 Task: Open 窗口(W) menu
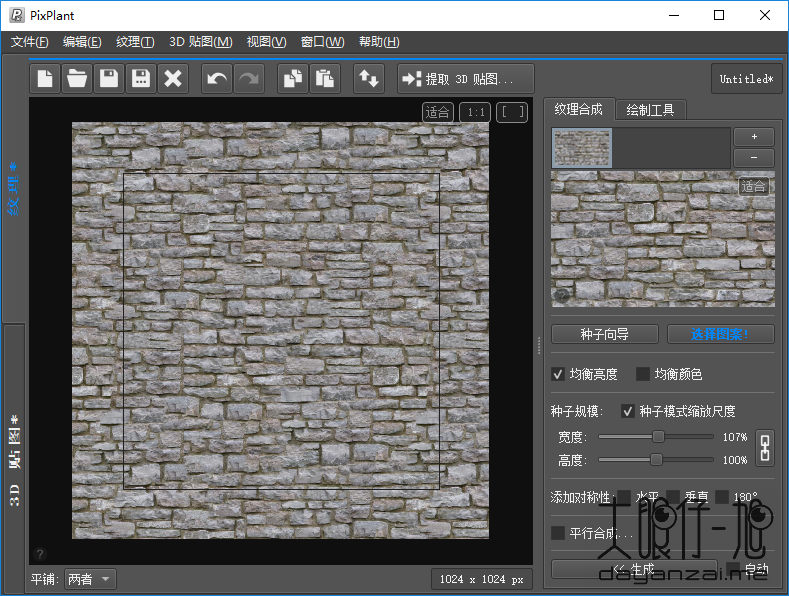point(323,42)
